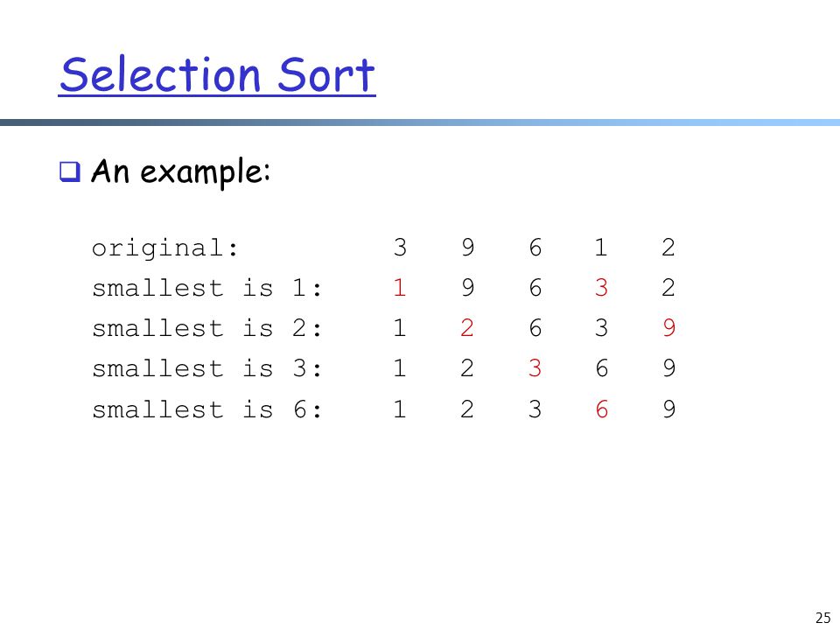Viewport: 840px width, 630px height.
Task: Click the red 2 in smallest is 2 row
Action: (x=466, y=328)
